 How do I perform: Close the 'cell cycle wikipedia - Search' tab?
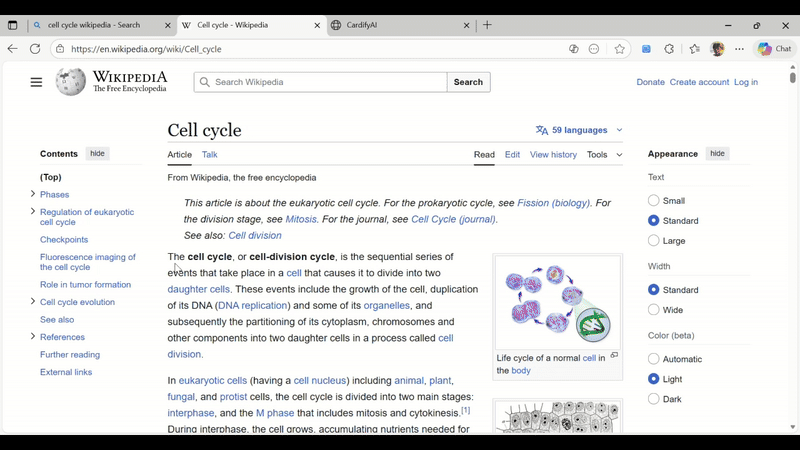[167, 25]
